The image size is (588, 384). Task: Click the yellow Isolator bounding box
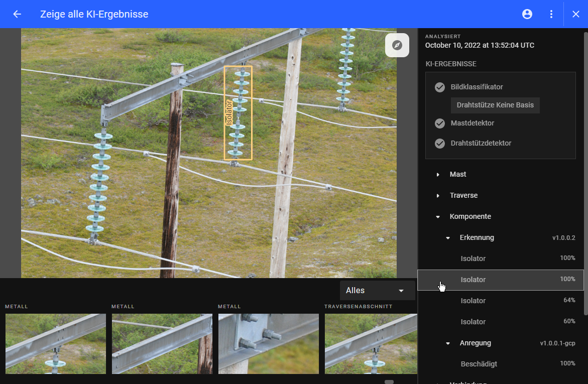238,113
